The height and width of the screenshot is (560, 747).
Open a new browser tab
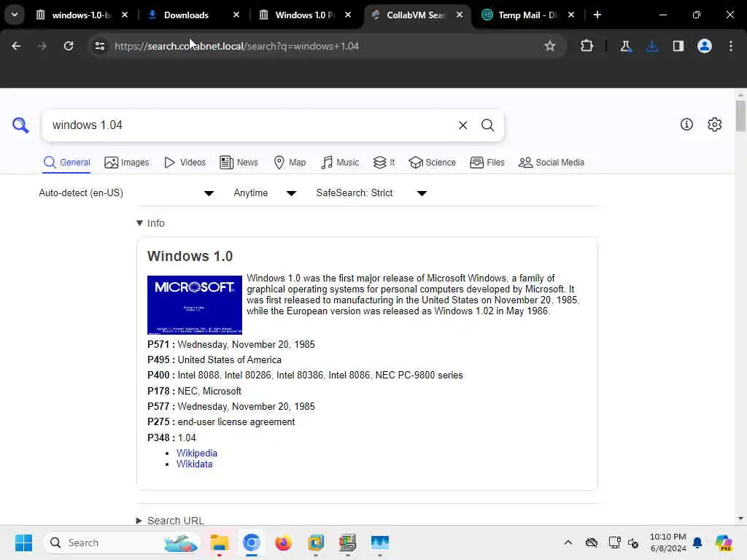pyautogui.click(x=597, y=15)
